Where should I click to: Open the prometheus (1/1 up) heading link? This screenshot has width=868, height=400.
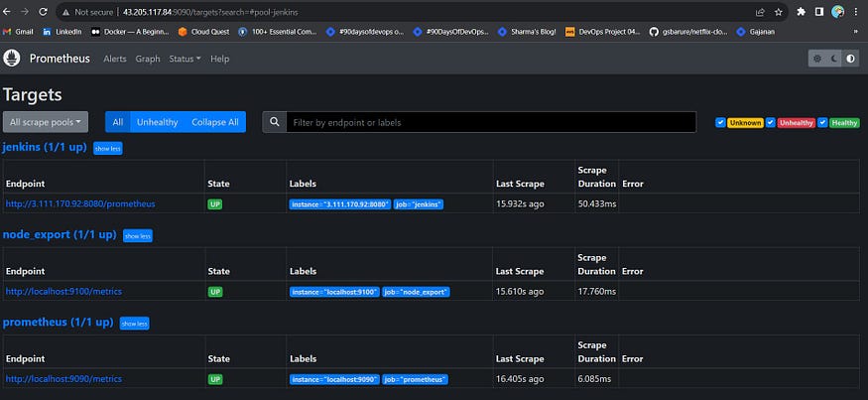[x=59, y=323]
